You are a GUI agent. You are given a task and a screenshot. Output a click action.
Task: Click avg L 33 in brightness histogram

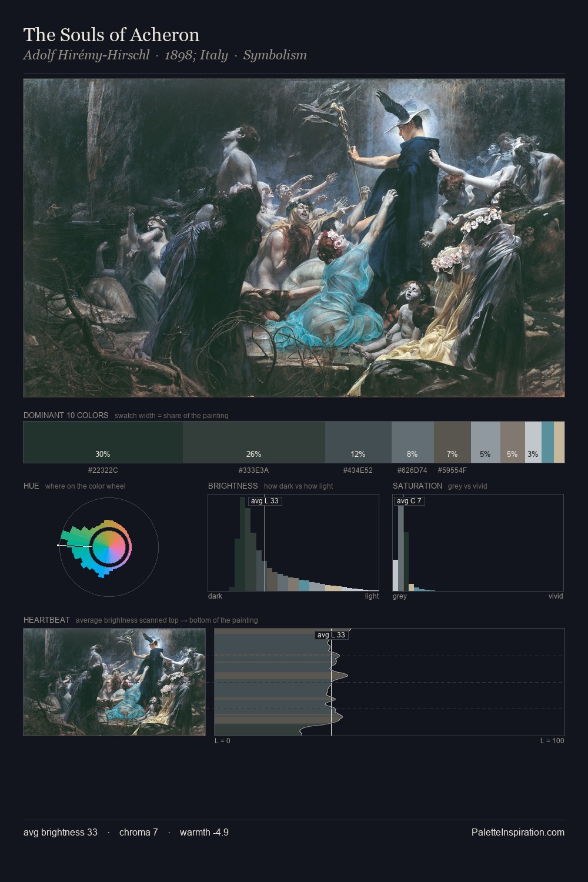265,501
